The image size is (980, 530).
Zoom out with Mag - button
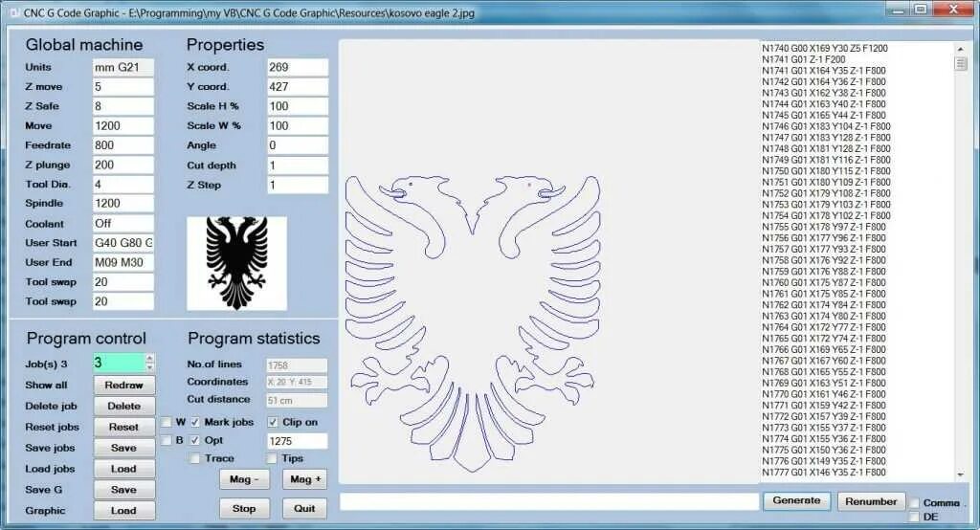point(245,479)
